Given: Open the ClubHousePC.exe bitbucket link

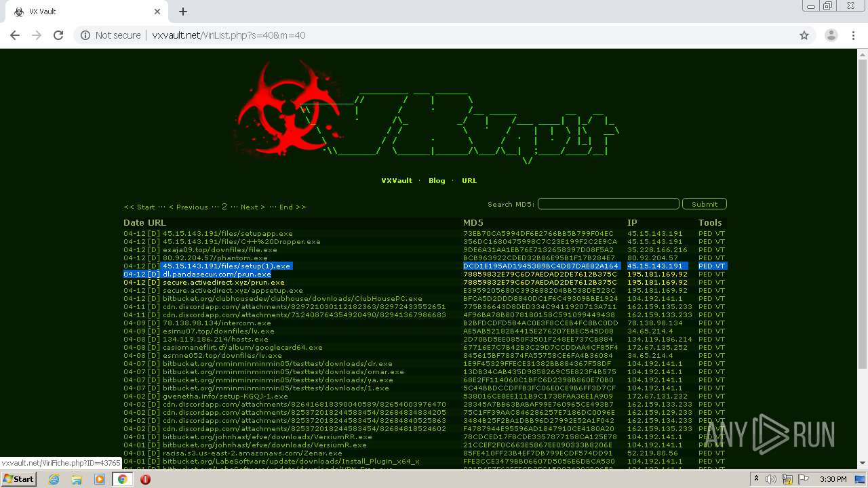Looking at the screenshot, I should click(292, 299).
